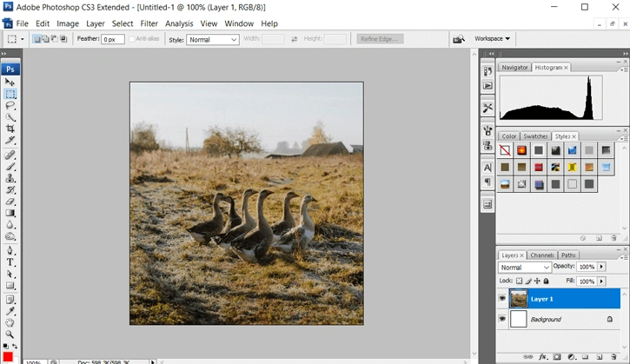Image resolution: width=630 pixels, height=364 pixels.
Task: Click Link layers icon in Layers panel
Action: click(528, 357)
